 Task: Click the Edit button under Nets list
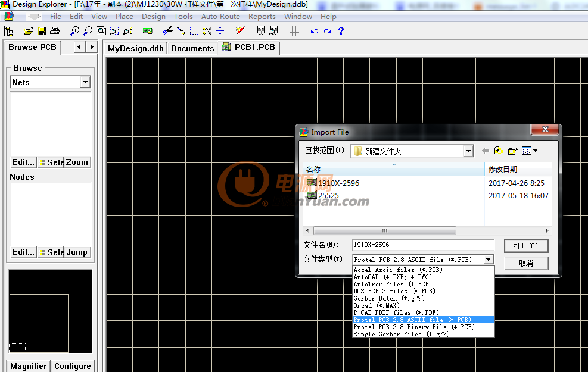coord(23,162)
